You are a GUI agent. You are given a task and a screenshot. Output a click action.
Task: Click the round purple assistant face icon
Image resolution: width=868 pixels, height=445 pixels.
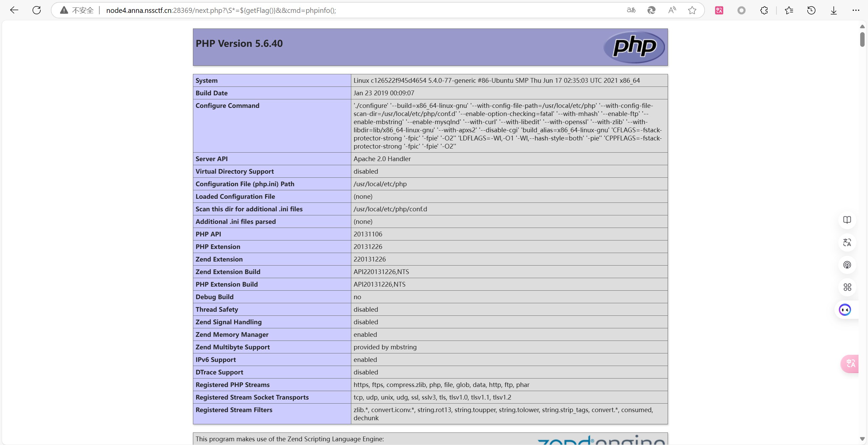[845, 310]
